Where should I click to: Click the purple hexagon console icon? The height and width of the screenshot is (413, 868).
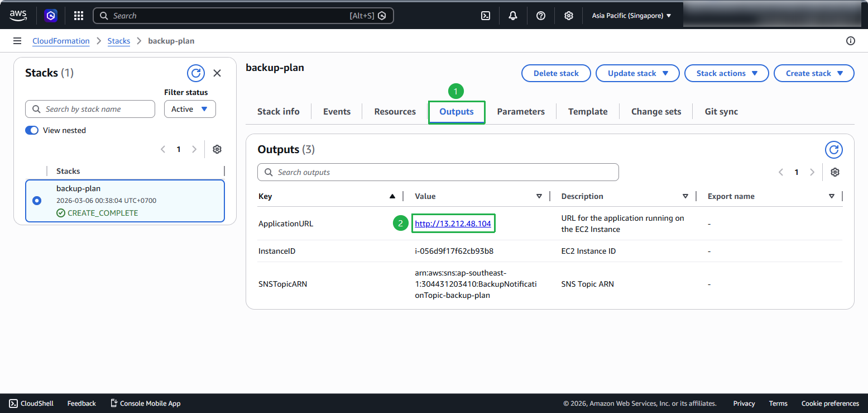coord(51,16)
